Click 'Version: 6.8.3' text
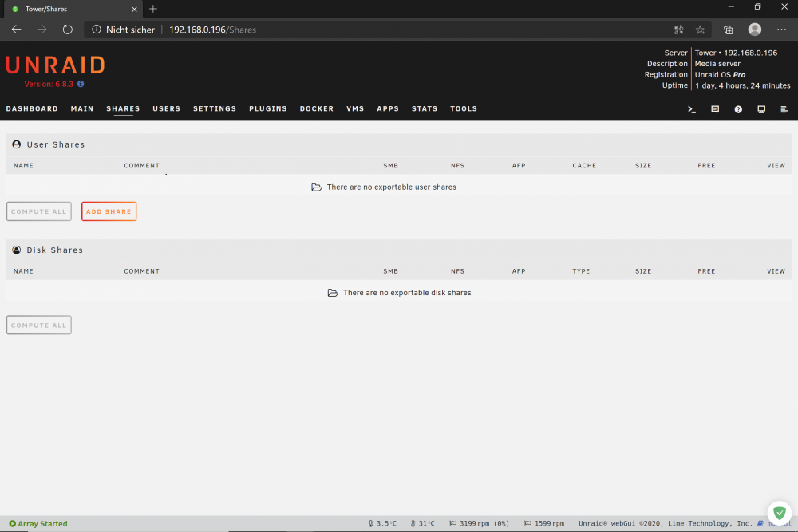The image size is (798, 532). [x=49, y=84]
